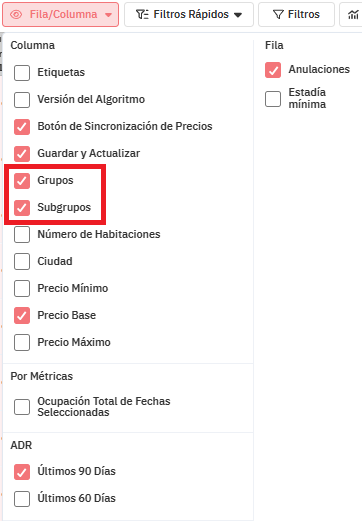The width and height of the screenshot is (362, 521).
Task: Open the Filtros button
Action: click(296, 14)
